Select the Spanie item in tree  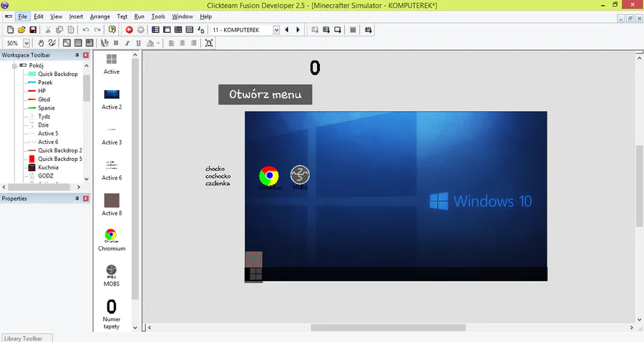(47, 107)
